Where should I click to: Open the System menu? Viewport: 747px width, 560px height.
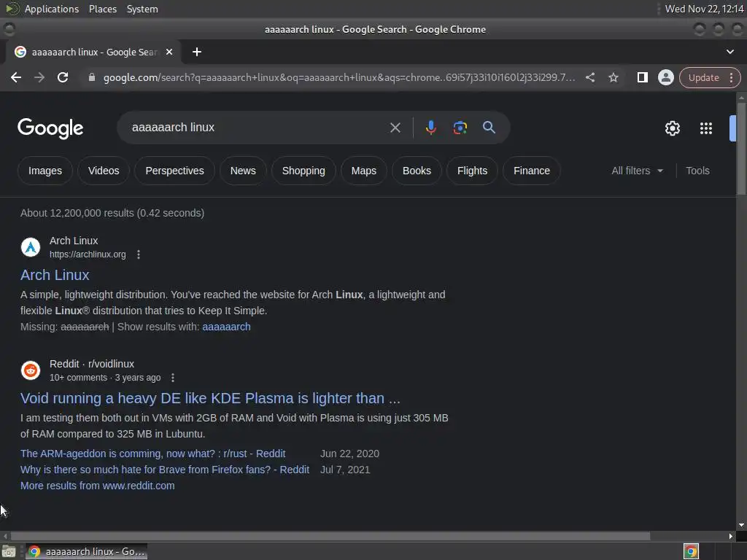coord(142,9)
